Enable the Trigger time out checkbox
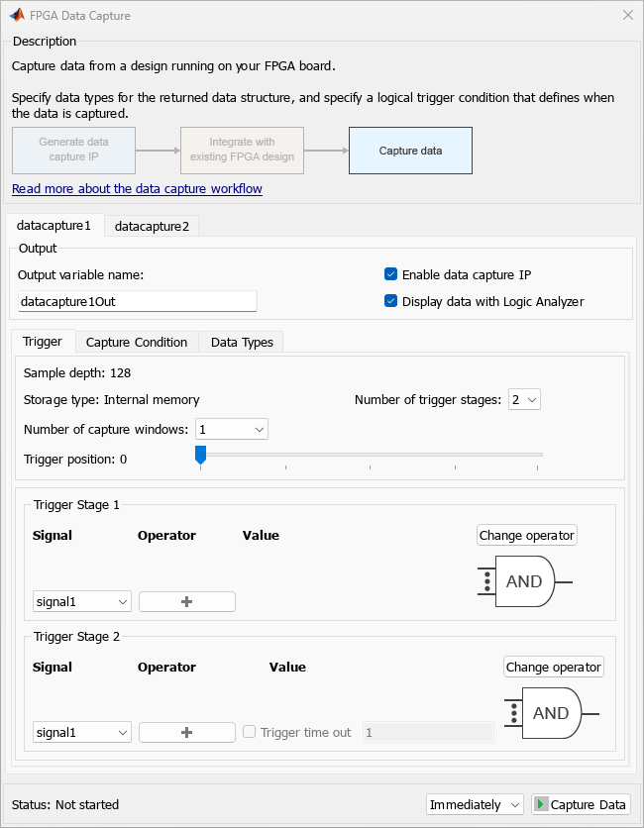 click(250, 732)
